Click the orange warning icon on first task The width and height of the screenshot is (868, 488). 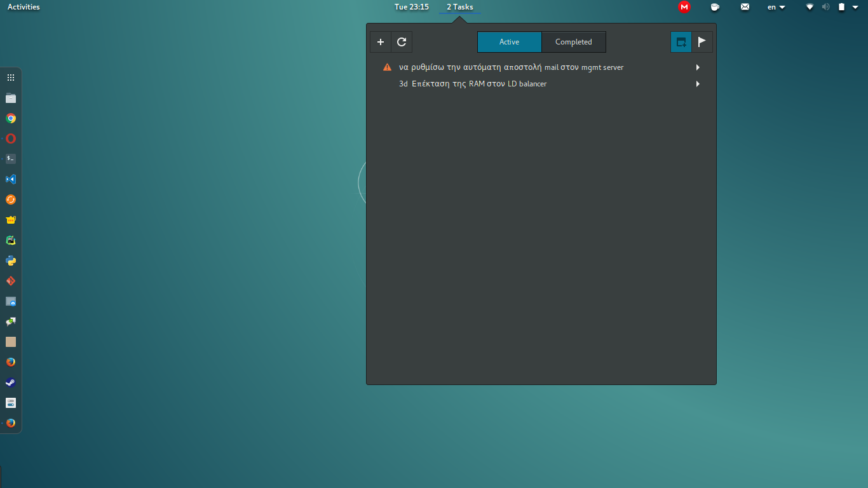pyautogui.click(x=387, y=67)
